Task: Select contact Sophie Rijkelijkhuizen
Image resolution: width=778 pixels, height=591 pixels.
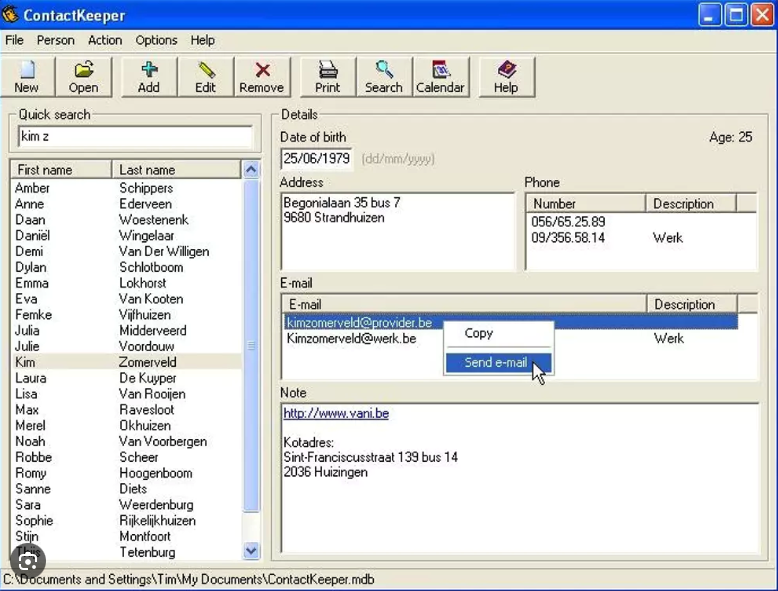Action: click(x=127, y=521)
